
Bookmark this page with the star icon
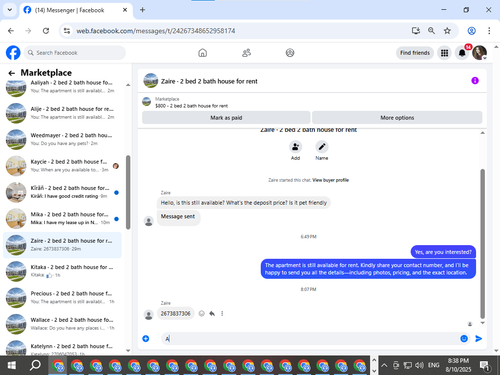point(447,31)
